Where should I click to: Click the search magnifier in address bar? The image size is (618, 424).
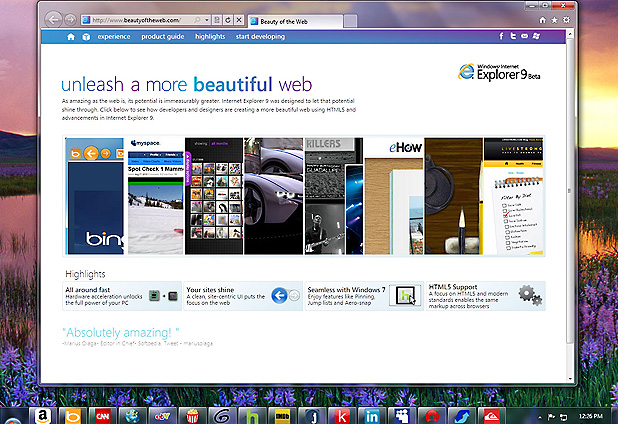pos(197,20)
